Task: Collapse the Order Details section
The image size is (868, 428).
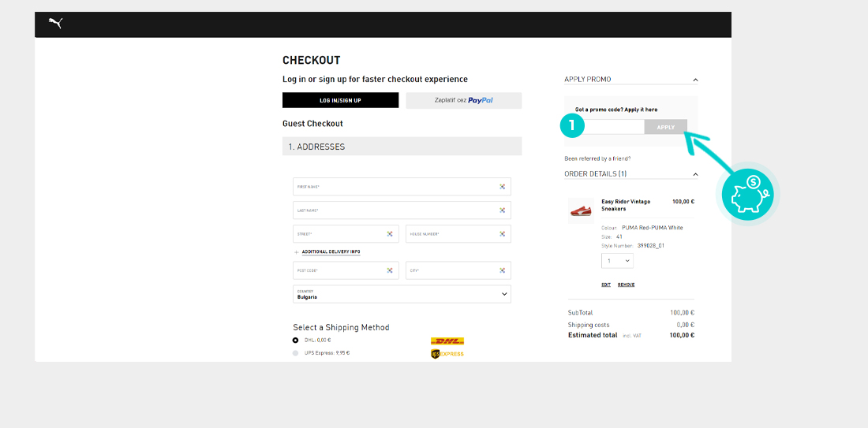Action: 695,175
